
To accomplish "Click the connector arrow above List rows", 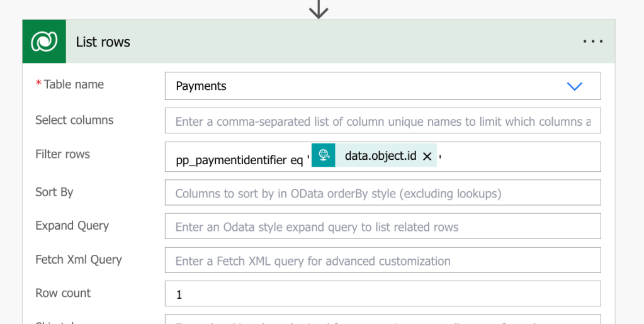I will click(319, 9).
